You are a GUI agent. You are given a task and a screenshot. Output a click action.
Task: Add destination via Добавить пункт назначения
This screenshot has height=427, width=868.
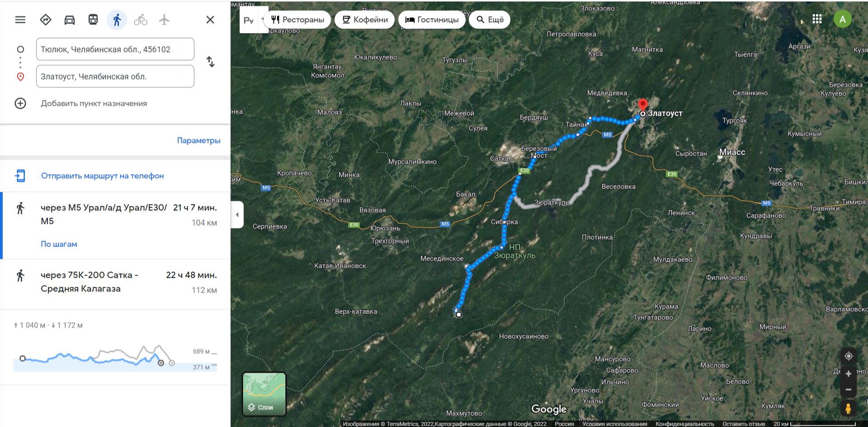pos(94,104)
